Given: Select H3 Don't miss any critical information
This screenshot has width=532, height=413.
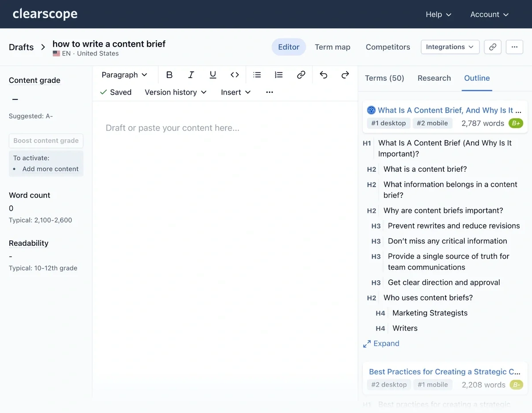Looking at the screenshot, I should coord(447,241).
